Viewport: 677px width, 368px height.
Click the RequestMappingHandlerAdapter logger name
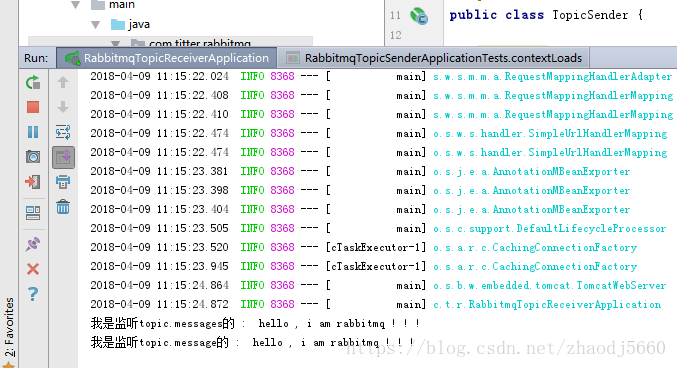pos(588,76)
